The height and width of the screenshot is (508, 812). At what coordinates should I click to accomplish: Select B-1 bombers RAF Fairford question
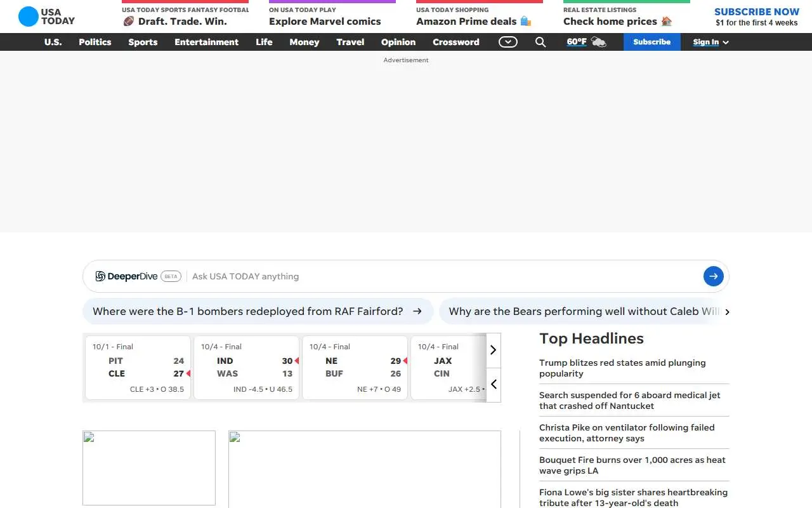pos(258,311)
